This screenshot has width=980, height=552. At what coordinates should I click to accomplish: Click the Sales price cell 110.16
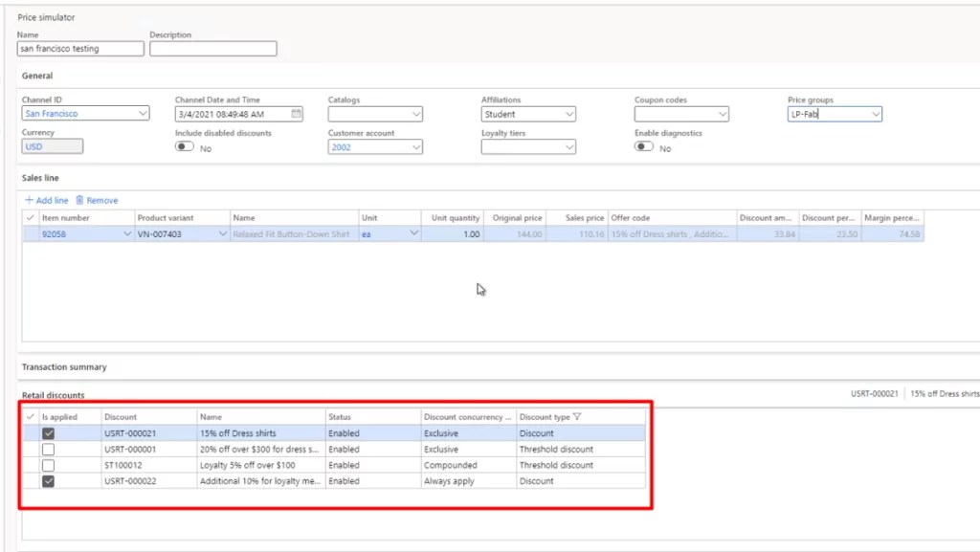pos(577,234)
